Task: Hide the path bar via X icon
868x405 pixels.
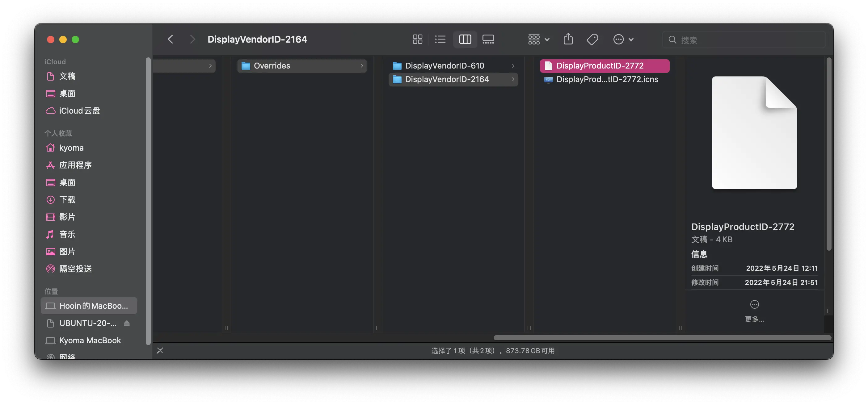Action: (160, 350)
